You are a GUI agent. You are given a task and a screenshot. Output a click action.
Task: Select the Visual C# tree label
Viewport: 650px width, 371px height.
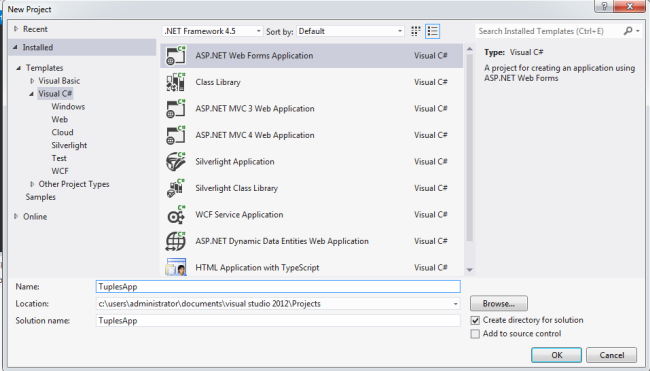[55, 94]
